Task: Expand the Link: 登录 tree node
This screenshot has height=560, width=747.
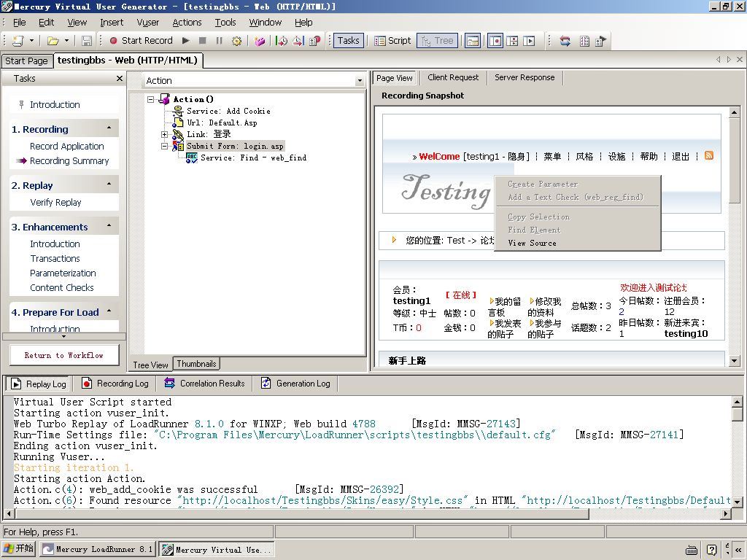Action: click(x=164, y=134)
